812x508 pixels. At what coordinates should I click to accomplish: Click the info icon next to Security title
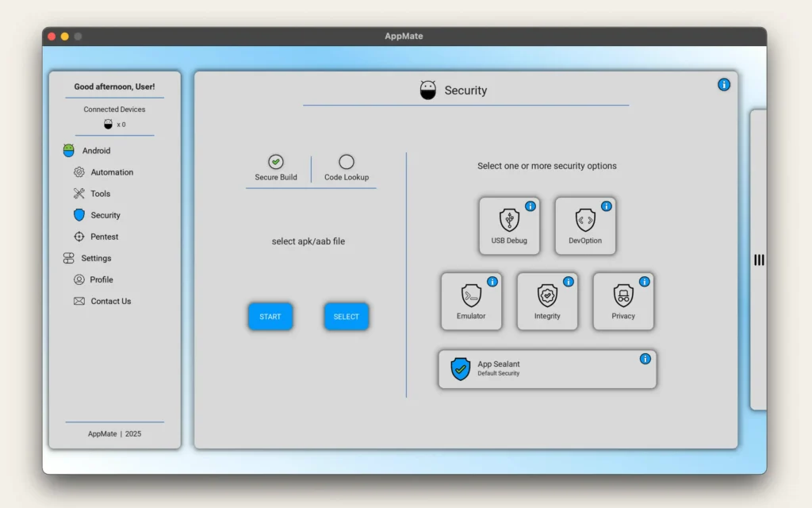(723, 84)
